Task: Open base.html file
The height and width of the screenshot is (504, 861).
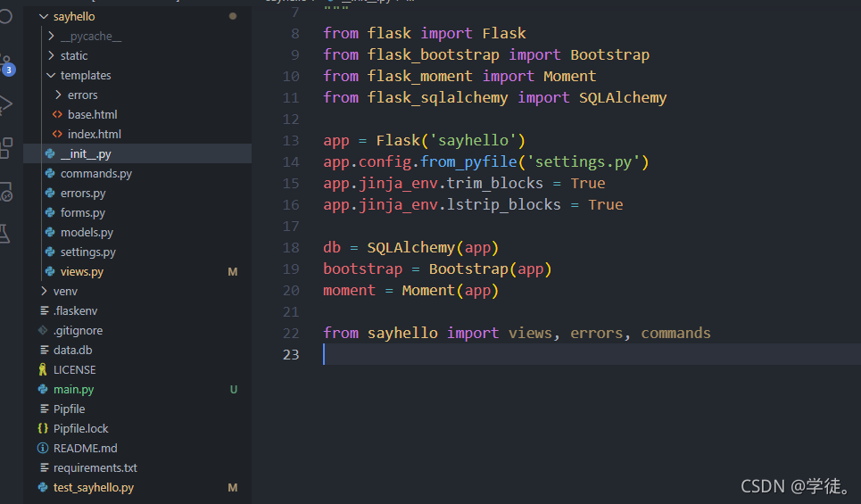Action: 92,115
